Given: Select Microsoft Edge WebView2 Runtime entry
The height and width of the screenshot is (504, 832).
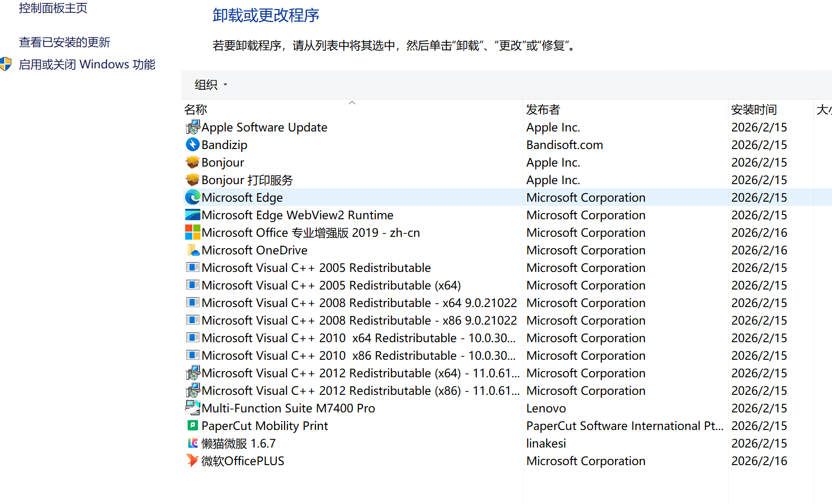Looking at the screenshot, I should point(297,215).
